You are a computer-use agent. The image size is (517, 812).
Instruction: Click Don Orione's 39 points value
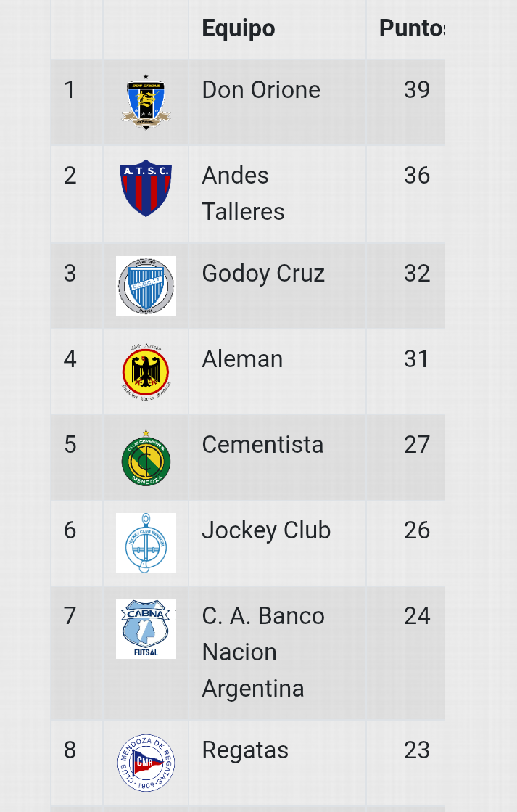[x=417, y=89]
